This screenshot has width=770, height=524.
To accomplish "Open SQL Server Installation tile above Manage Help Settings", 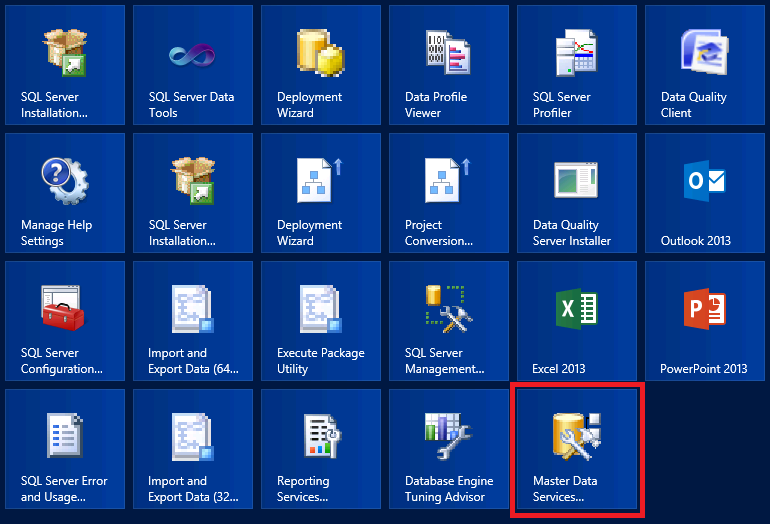I will click(65, 65).
